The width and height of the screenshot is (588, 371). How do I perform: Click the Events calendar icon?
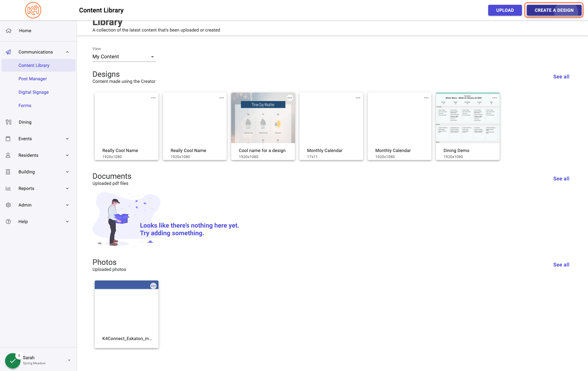(x=8, y=139)
